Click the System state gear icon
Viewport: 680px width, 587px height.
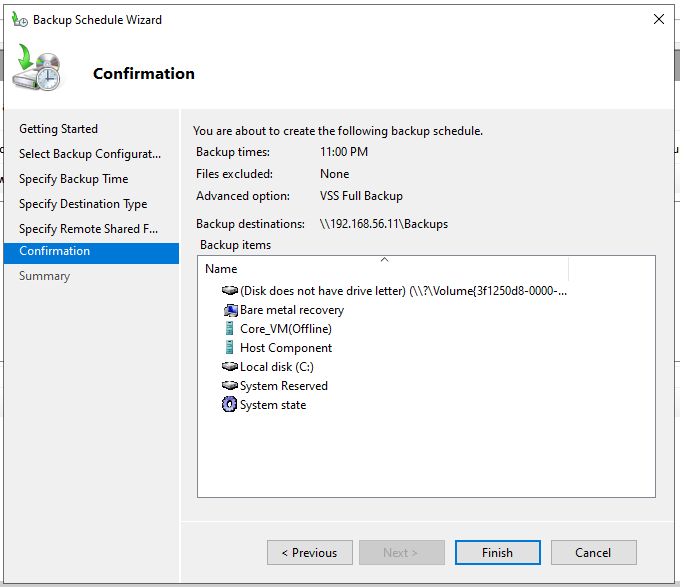point(229,404)
